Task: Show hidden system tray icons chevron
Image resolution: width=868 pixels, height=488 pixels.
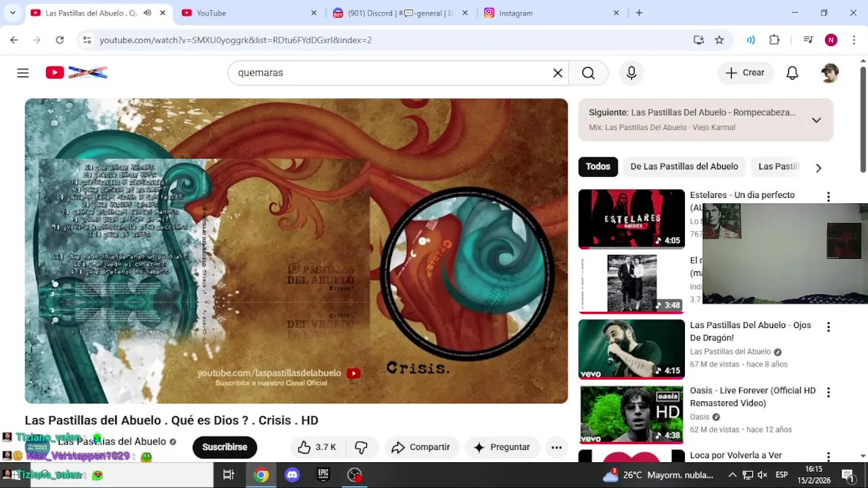Action: coord(732,475)
